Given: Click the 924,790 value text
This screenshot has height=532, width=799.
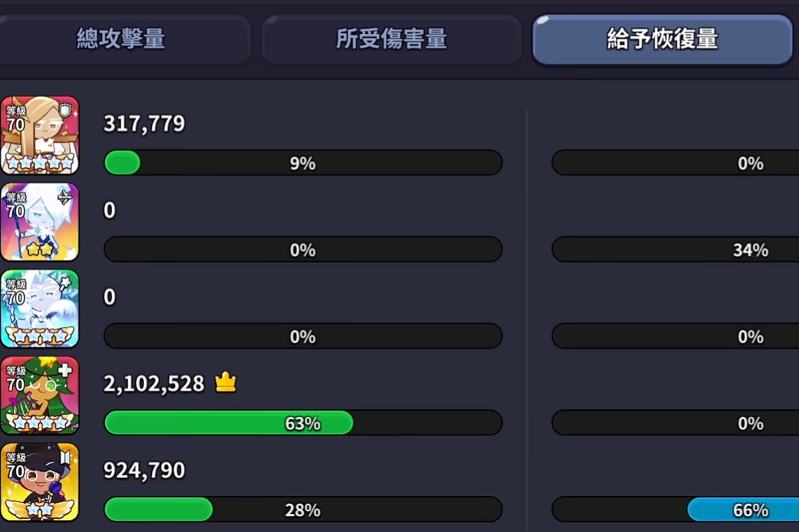Looking at the screenshot, I should (144, 470).
